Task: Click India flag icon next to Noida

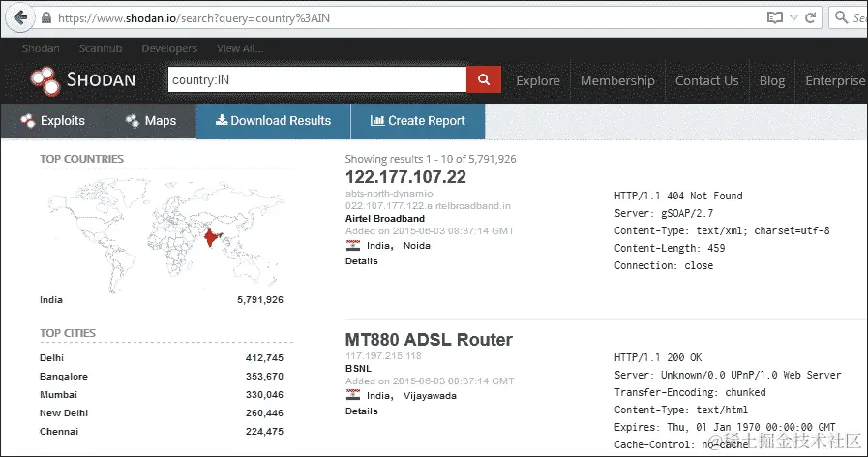Action: pyautogui.click(x=352, y=245)
